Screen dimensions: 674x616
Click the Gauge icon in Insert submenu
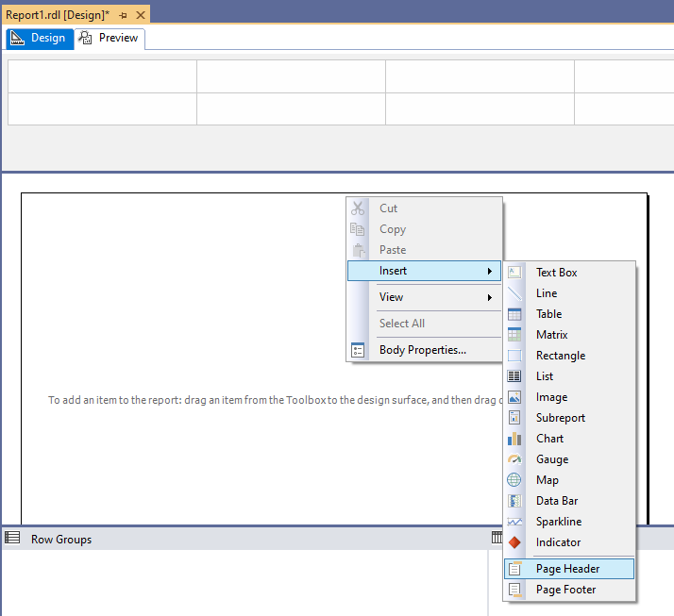(x=514, y=459)
